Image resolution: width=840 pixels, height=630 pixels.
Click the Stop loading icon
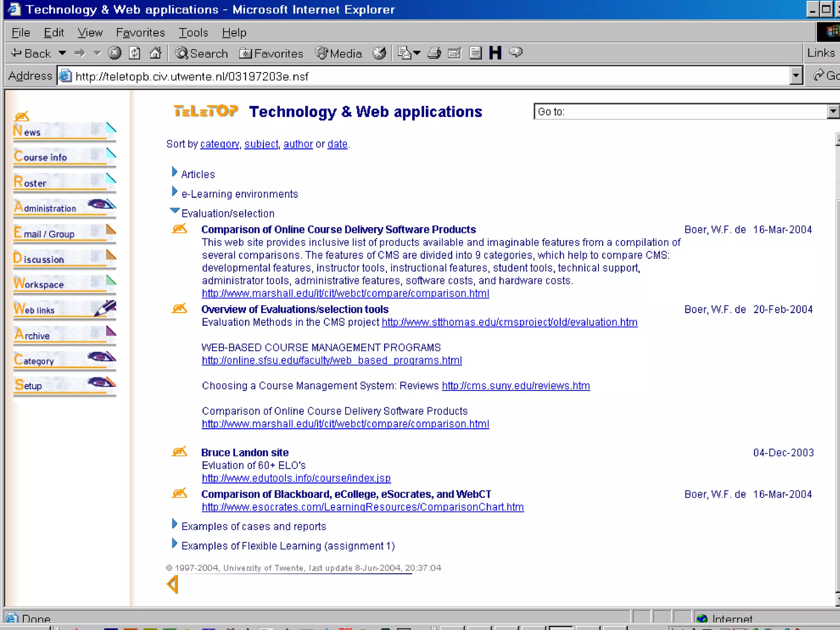click(x=114, y=53)
